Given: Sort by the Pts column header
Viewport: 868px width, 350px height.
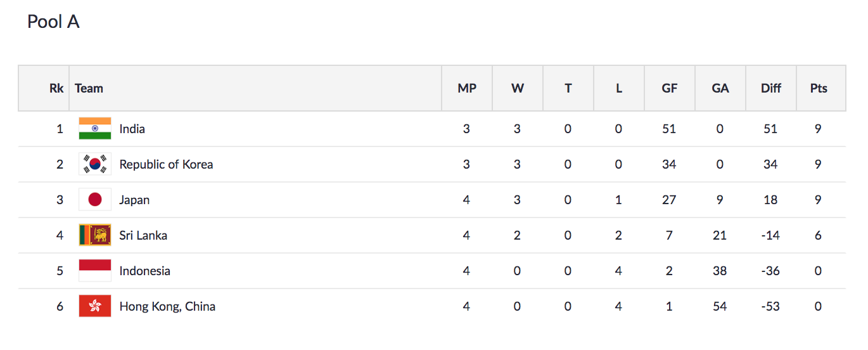Looking at the screenshot, I should pos(819,88).
